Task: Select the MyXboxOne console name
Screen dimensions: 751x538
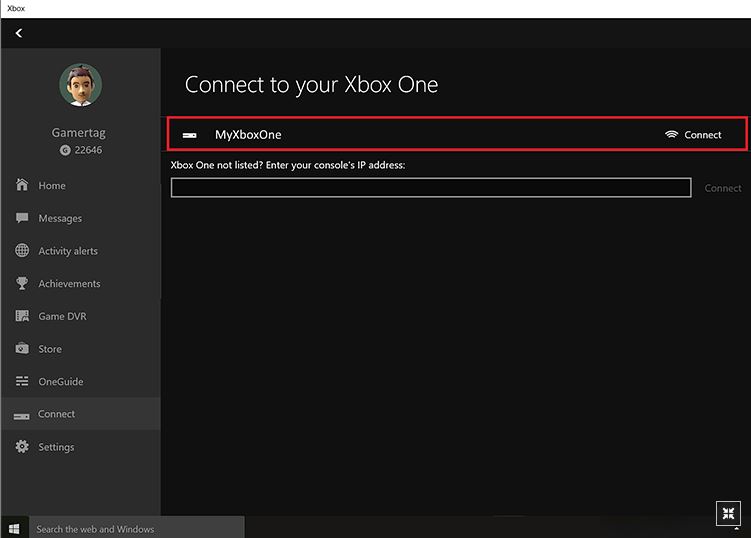Action: coord(248,135)
